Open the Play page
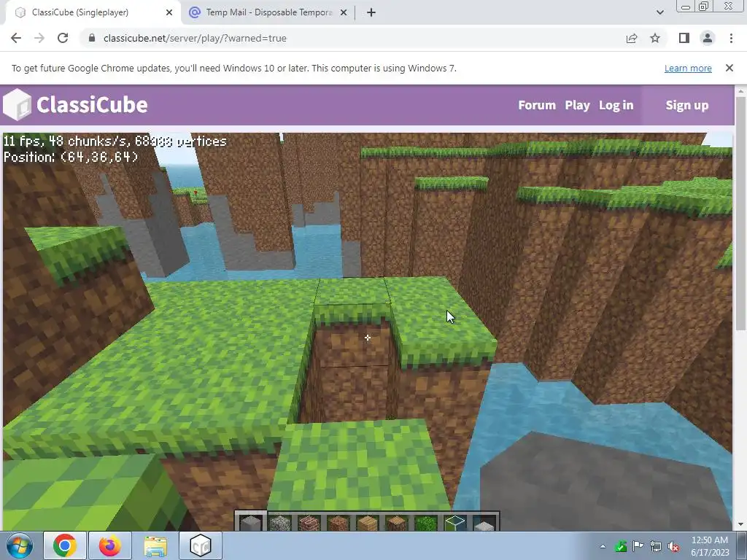This screenshot has height=560, width=747. coord(578,105)
